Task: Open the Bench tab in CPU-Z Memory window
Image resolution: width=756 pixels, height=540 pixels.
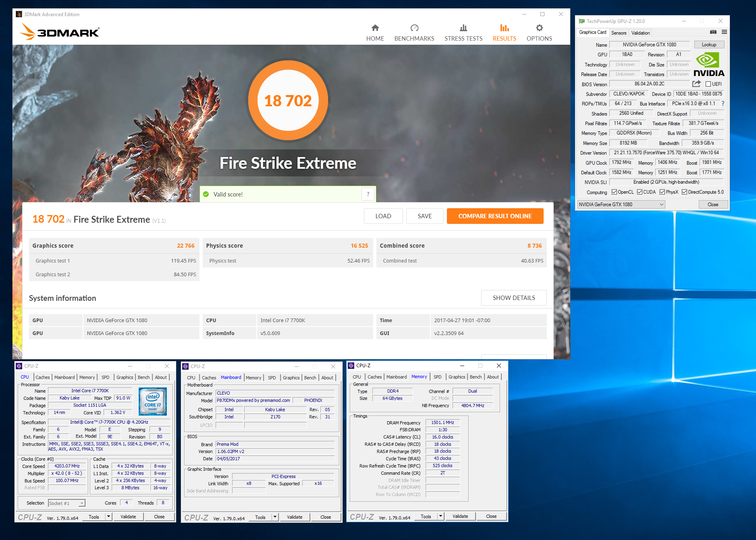Action: [476, 377]
